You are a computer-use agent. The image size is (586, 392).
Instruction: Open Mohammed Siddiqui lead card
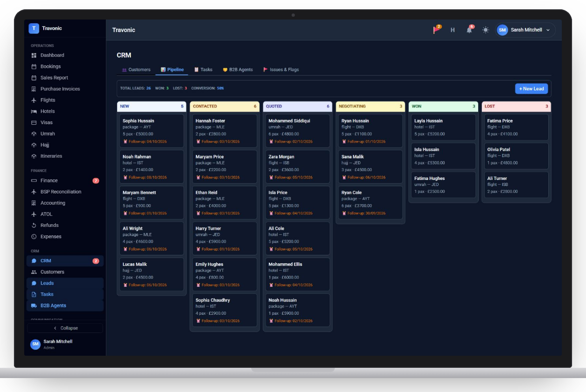click(298, 131)
